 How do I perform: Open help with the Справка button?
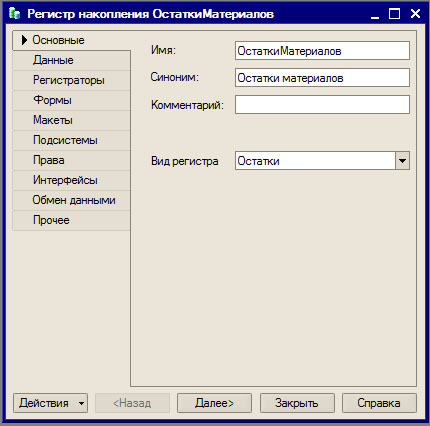(379, 403)
